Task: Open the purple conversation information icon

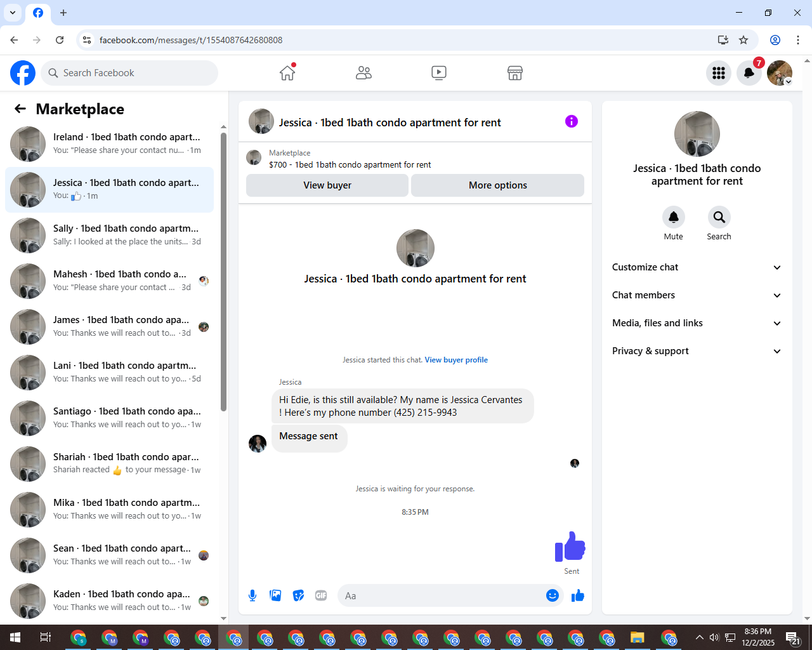Action: click(572, 121)
